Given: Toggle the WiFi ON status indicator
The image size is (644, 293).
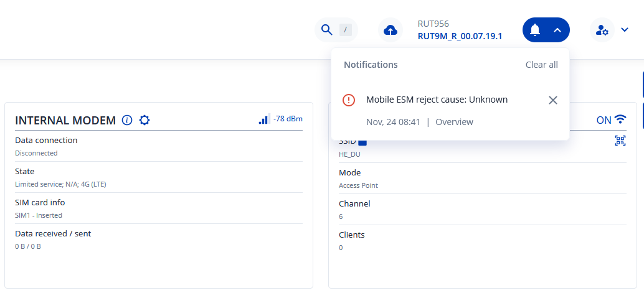Looking at the screenshot, I should click(611, 120).
